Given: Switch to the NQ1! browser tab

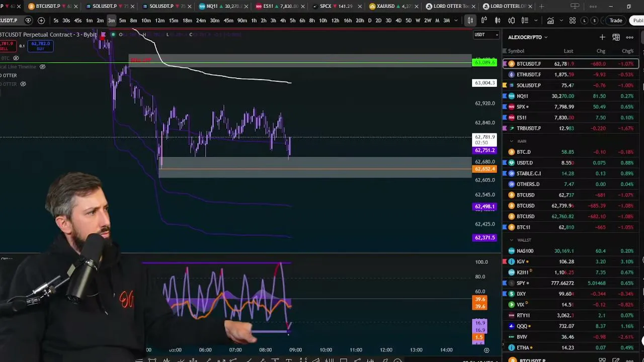Looking at the screenshot, I should coord(224,7).
